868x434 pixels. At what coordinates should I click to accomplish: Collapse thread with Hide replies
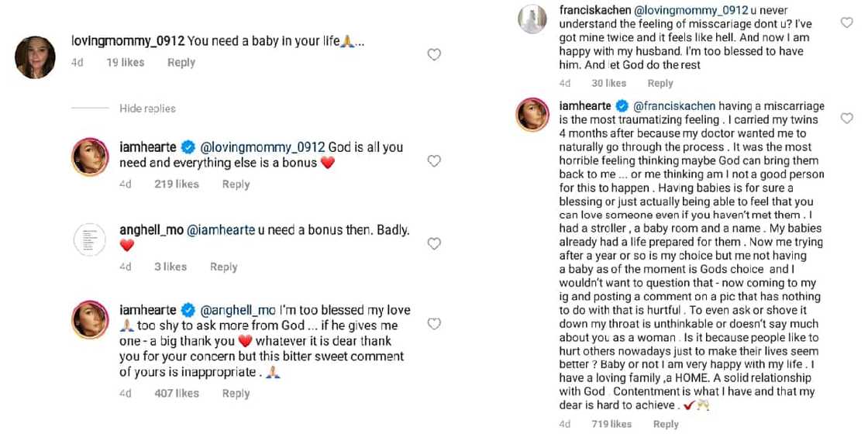tap(147, 108)
